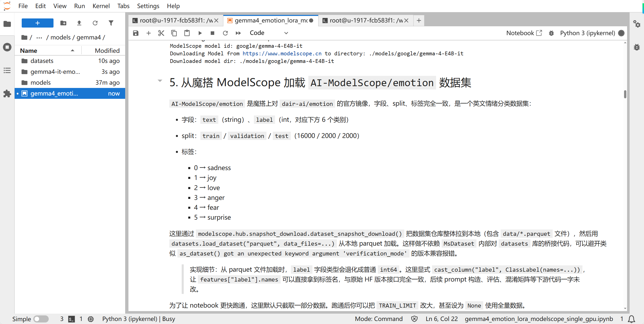Image resolution: width=644 pixels, height=324 pixels.
Task: Click Python 3 (ipykernel) | Busy status
Action: 139,319
